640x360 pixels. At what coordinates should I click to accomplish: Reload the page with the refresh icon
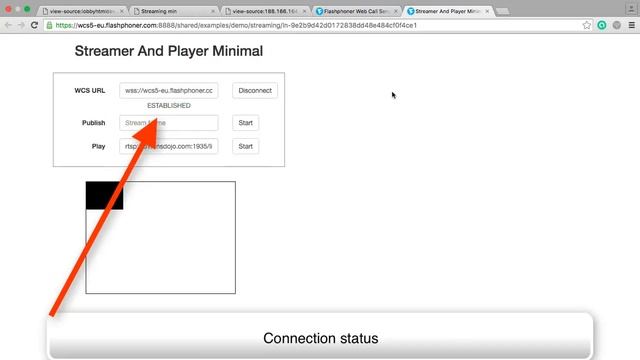coord(35,25)
